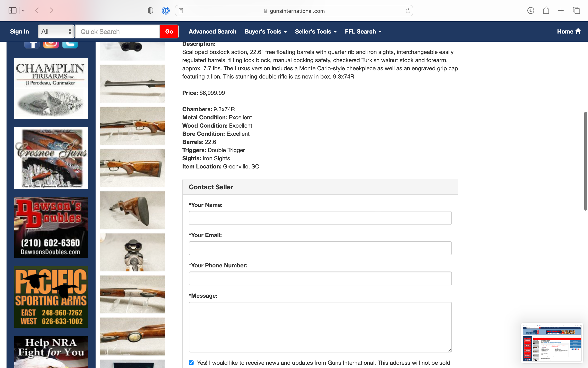The width and height of the screenshot is (588, 368).
Task: Open the 1Password extension icon
Action: [x=166, y=10]
